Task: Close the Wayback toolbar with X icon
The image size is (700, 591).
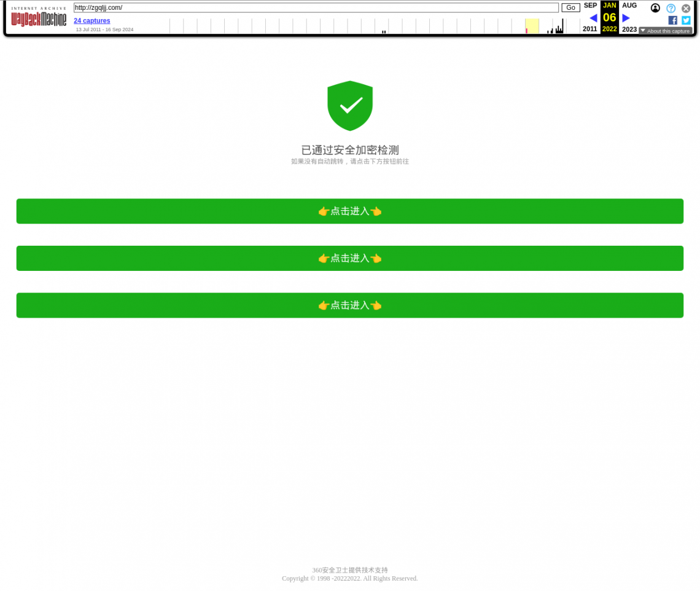Action: 686,8
